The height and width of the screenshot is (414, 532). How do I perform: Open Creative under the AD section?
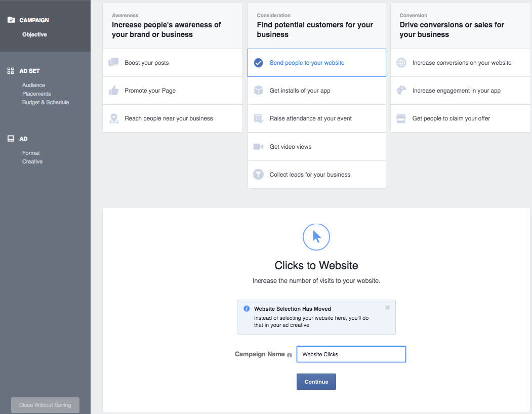(32, 161)
